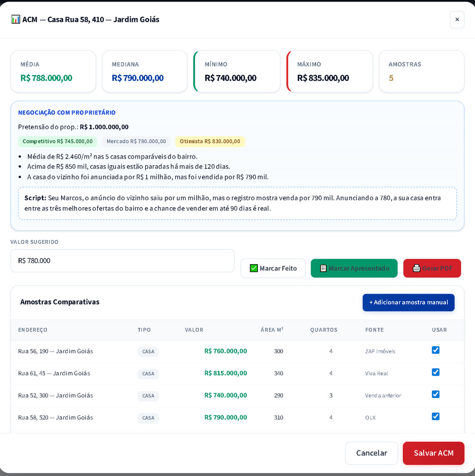Click the Script text box for Seu Marcos
This screenshot has height=476, width=475.
pos(237,203)
